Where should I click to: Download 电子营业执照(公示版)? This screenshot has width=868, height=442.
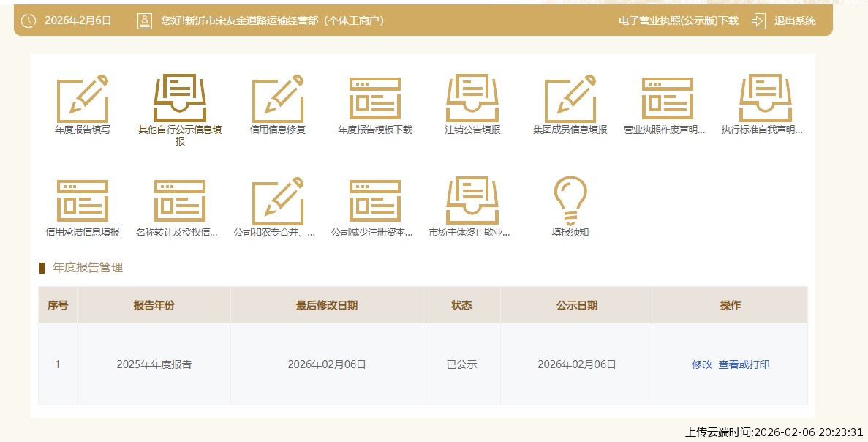tap(678, 20)
